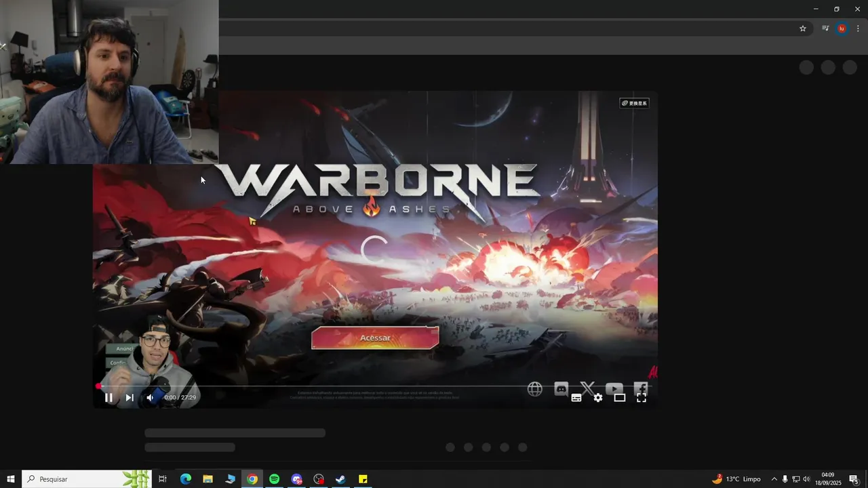Click the video time 0:00 / 27:29
Viewport: 868px width, 488px height.
point(180,398)
